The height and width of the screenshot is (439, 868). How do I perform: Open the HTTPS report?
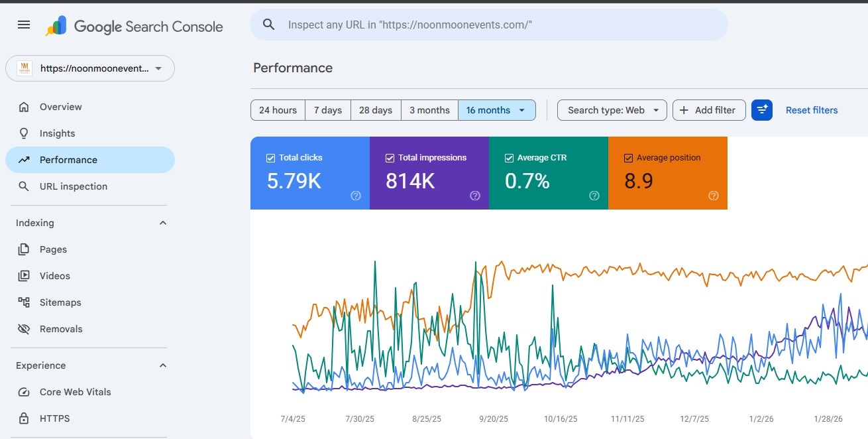pos(90,418)
